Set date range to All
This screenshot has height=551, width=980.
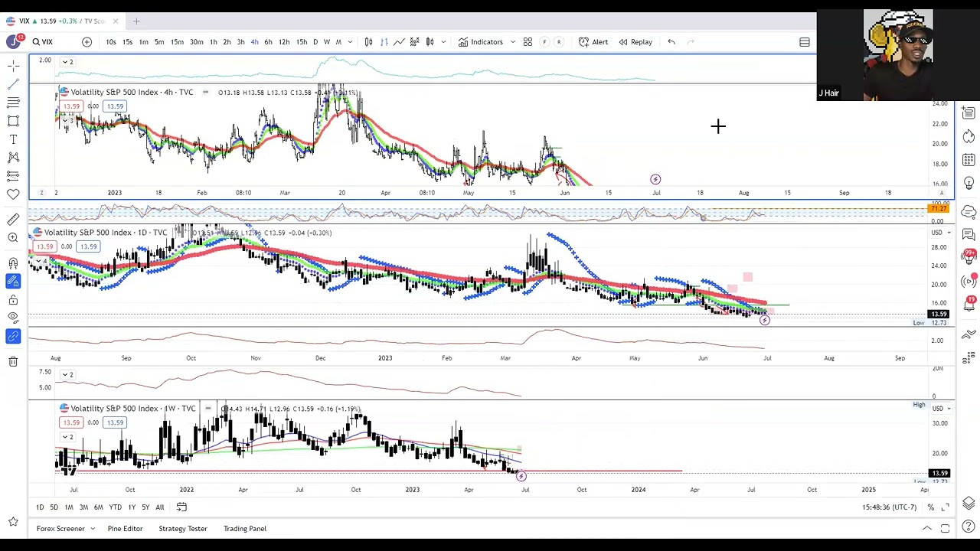tap(159, 507)
